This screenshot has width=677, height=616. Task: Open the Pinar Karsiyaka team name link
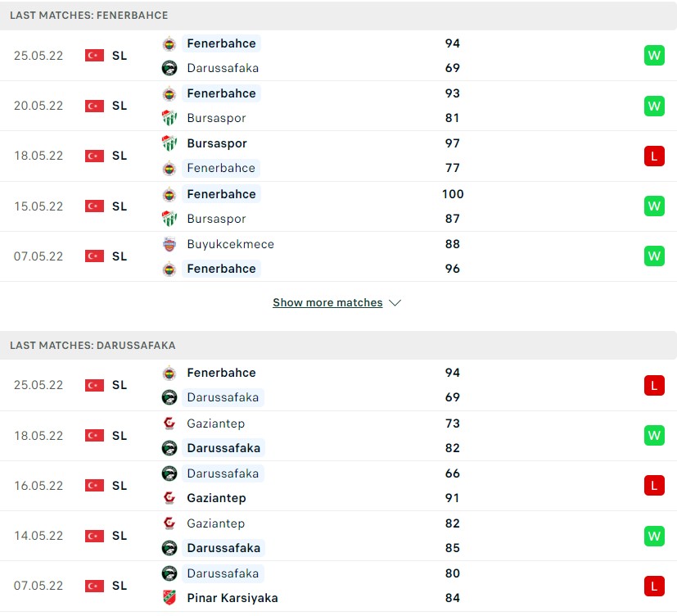(232, 598)
